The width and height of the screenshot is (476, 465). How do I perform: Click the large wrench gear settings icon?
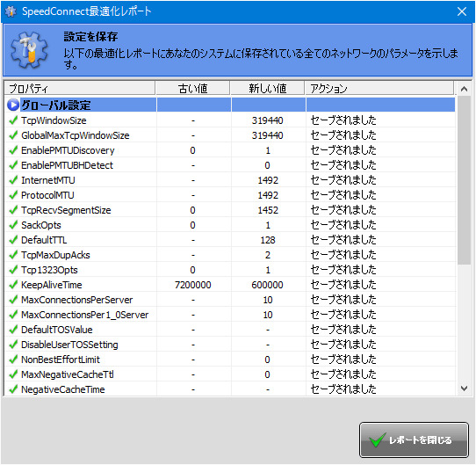pos(29,49)
